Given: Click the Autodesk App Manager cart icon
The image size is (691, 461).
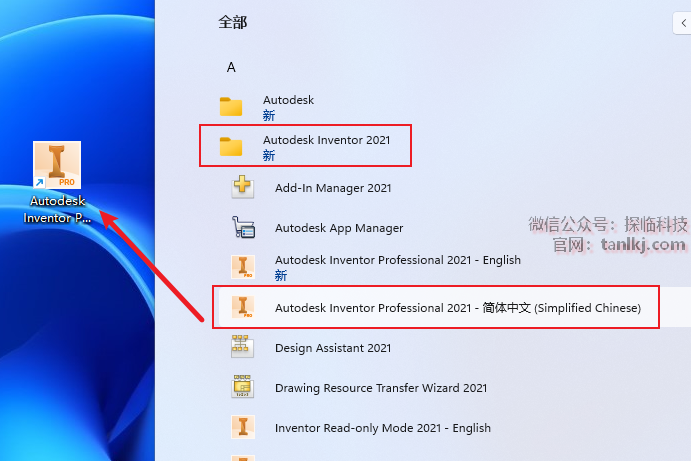Looking at the screenshot, I should [x=243, y=228].
